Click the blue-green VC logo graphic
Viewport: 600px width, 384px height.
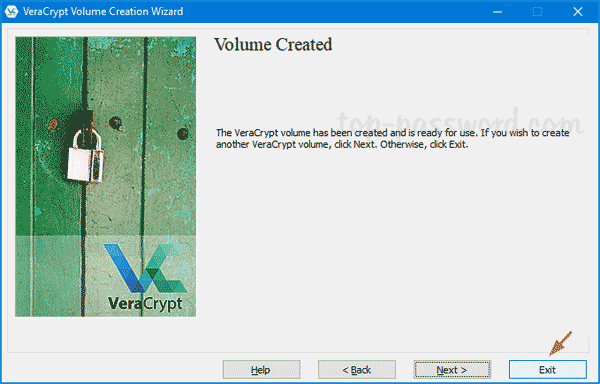(146, 268)
